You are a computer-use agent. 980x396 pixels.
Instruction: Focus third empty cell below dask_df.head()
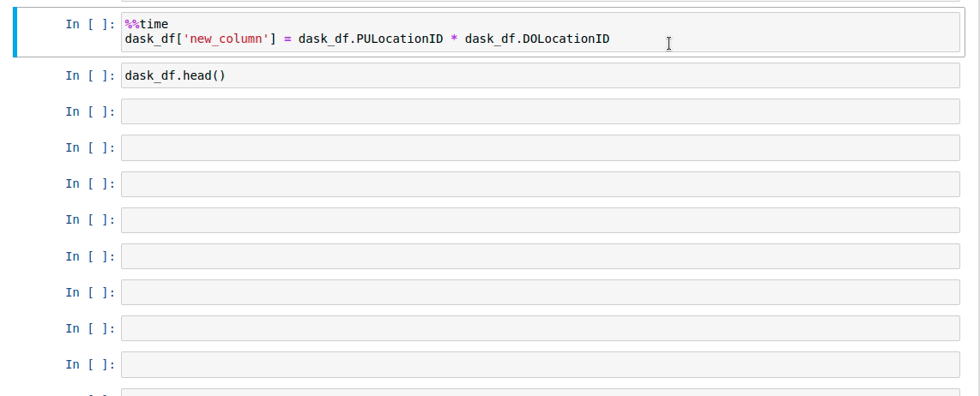[x=540, y=184]
